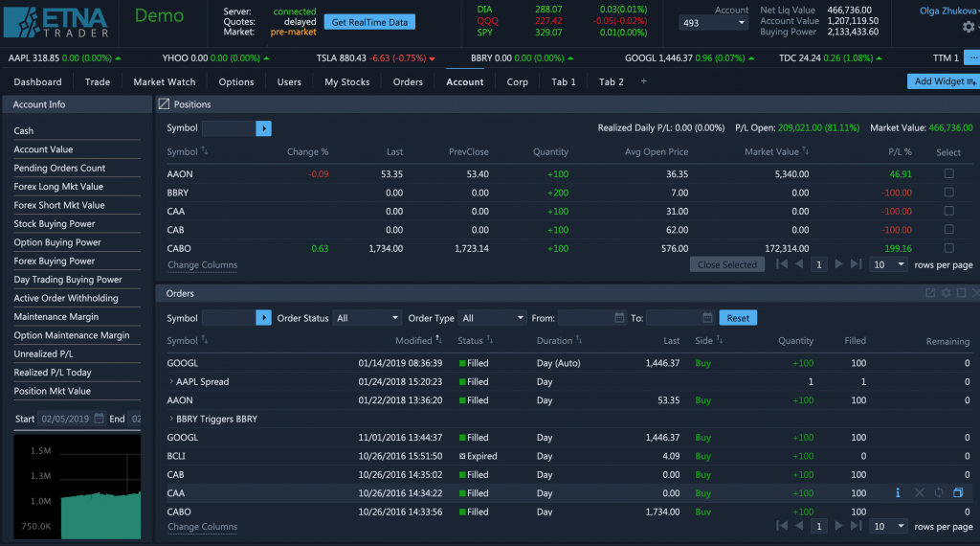View info for the CAA order

898,493
